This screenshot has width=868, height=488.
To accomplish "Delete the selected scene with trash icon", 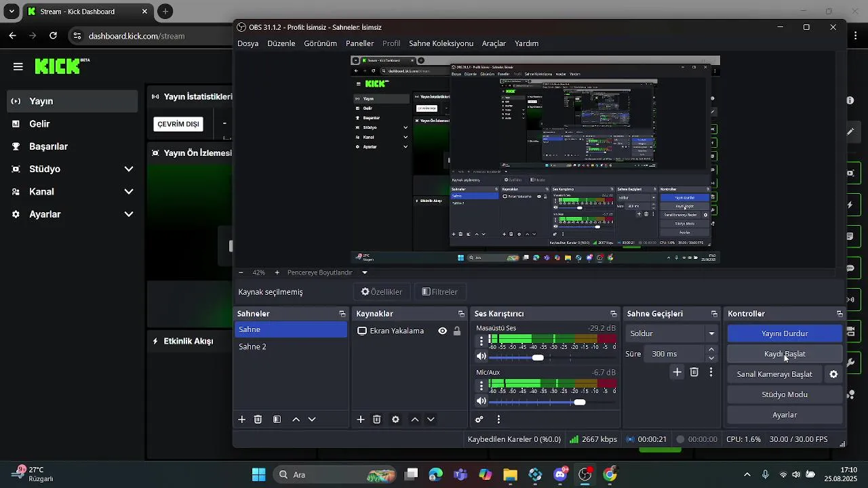I will pyautogui.click(x=258, y=420).
